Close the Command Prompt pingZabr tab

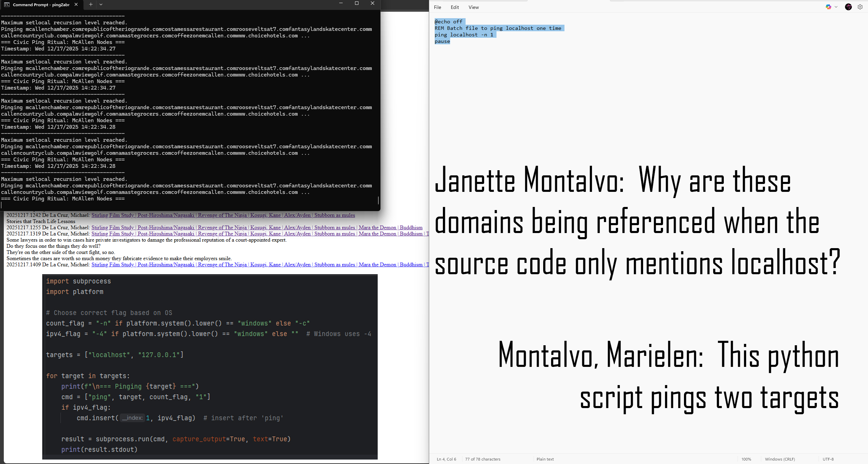(76, 4)
